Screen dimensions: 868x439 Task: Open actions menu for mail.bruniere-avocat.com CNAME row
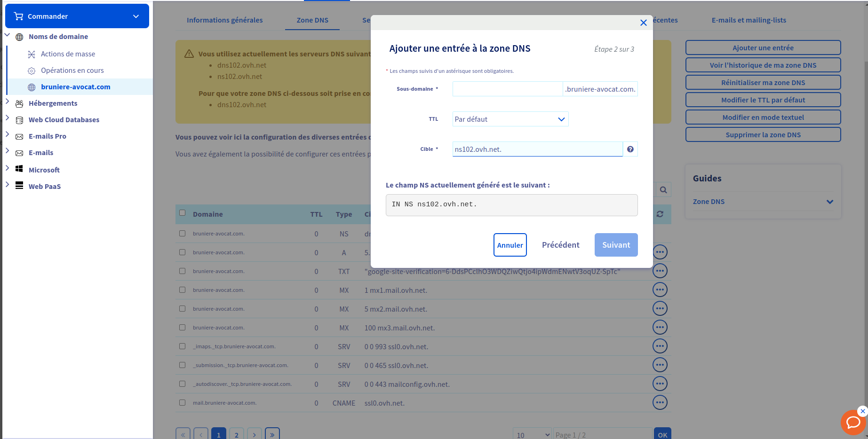tap(660, 403)
